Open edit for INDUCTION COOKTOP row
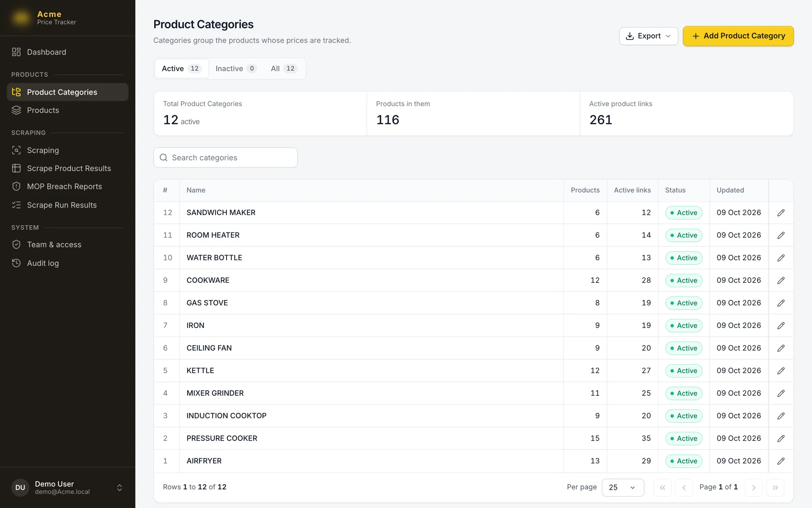The height and width of the screenshot is (508, 812). 781,416
